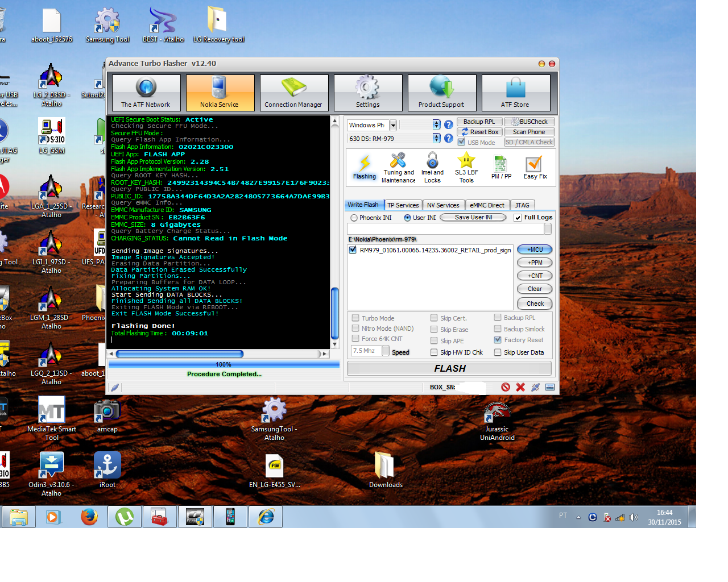Click the firmware path input field
Screen dimensions: 728x582
[x=445, y=228]
